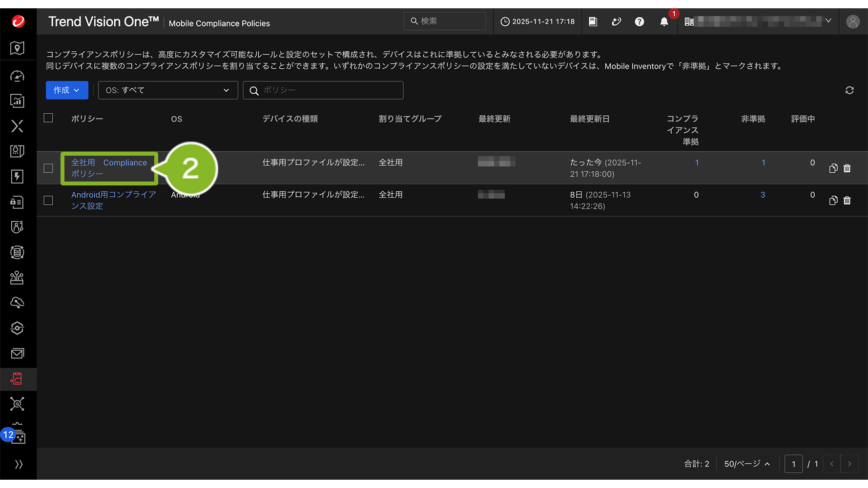Open the 50/ページ page size dropdown

pos(746,464)
